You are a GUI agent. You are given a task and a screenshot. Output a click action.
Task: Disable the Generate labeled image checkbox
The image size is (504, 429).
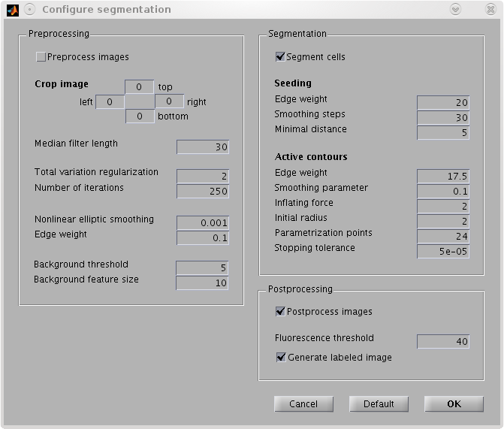point(281,358)
